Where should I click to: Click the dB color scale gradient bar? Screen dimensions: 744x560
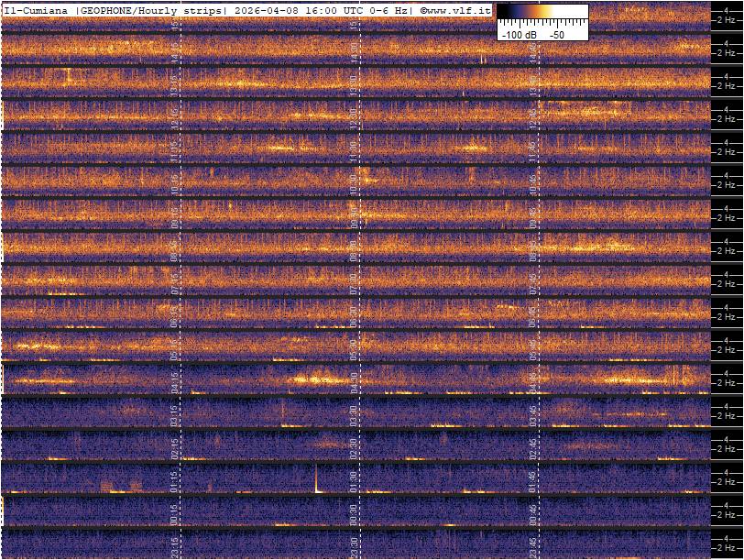coord(542,13)
